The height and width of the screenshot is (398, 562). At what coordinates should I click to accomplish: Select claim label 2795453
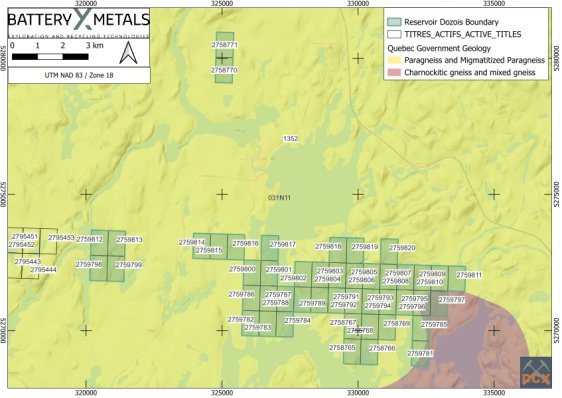61,238
